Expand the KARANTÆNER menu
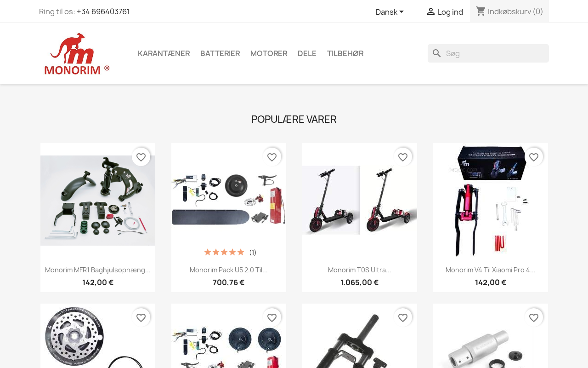 tap(164, 53)
